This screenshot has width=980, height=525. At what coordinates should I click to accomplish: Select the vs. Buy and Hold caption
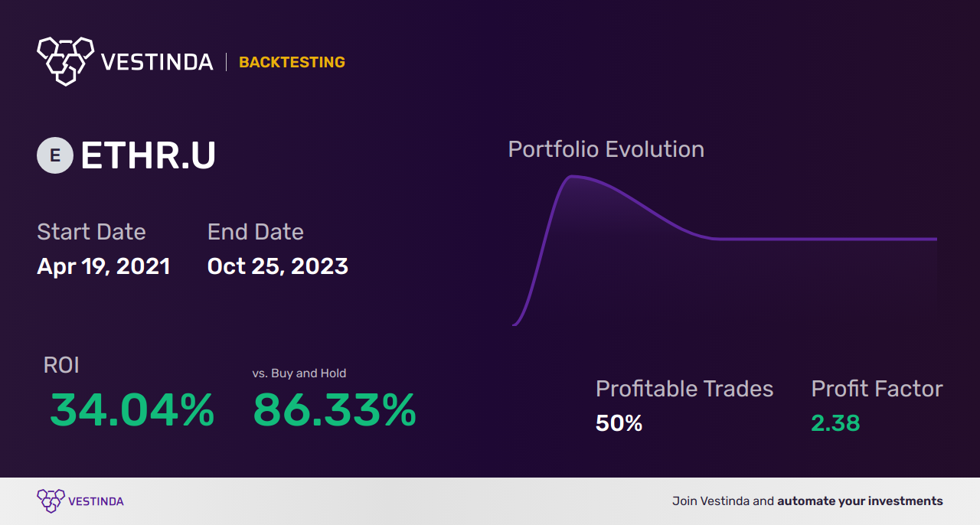click(x=299, y=373)
